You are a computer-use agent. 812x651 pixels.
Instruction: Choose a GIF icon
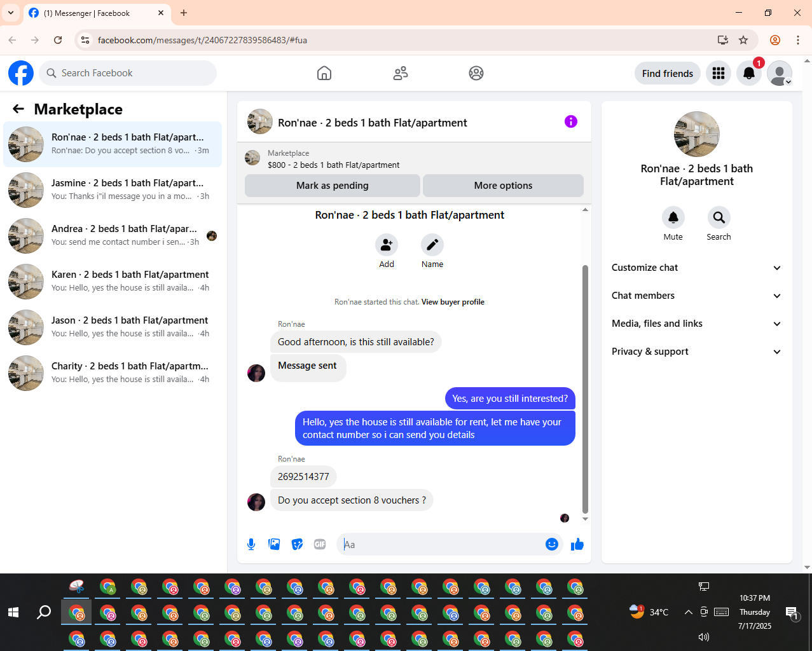click(x=320, y=544)
